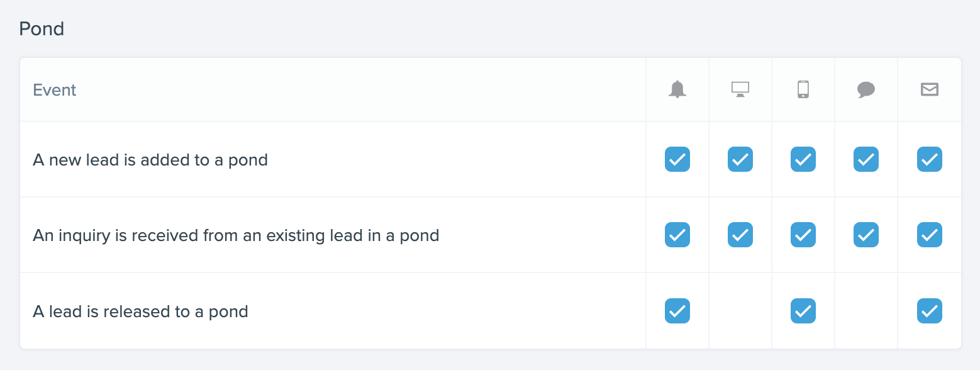The image size is (980, 370).
Task: Select the 'A lead is released to a pond' row
Action: pyautogui.click(x=491, y=311)
